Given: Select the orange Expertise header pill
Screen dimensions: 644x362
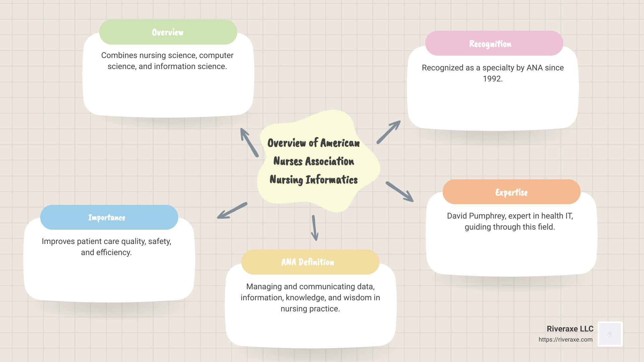Looking at the screenshot, I should point(511,192).
